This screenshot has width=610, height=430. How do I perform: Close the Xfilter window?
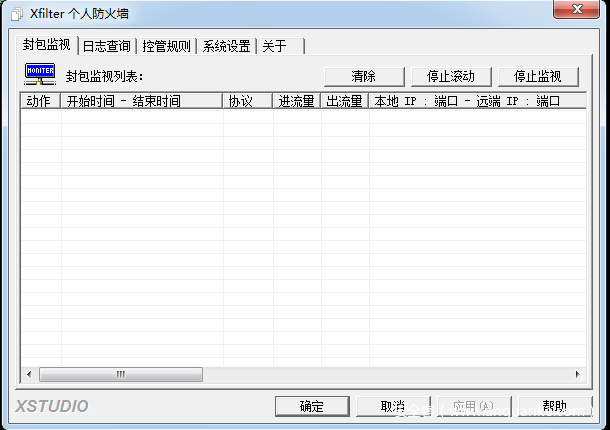click(x=577, y=9)
